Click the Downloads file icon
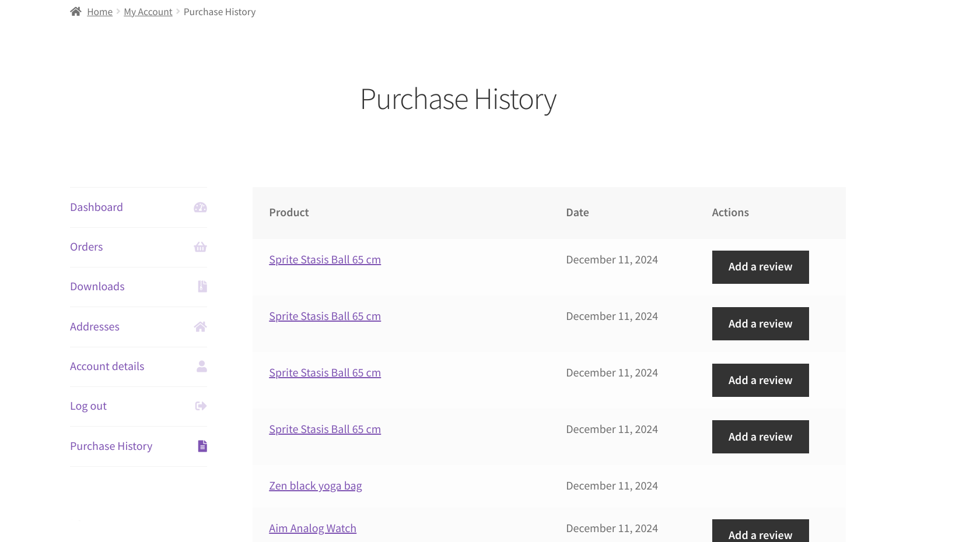Screen dimensions: 980x542 coord(202,287)
